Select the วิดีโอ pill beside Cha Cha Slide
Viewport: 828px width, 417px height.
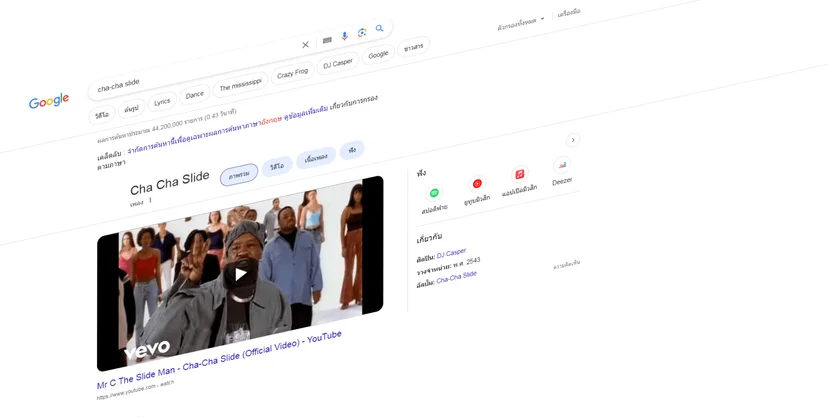[277, 166]
